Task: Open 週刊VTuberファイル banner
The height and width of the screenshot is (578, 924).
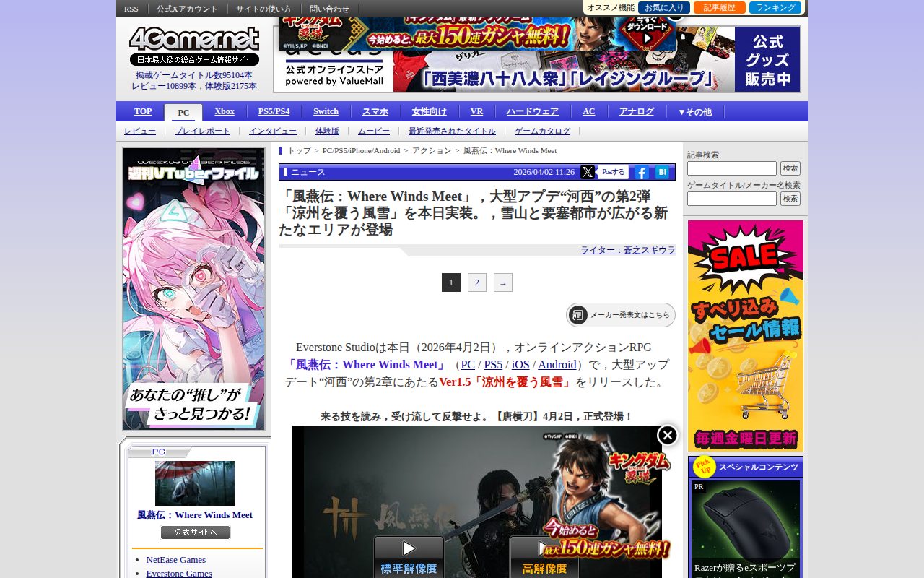Action: tap(194, 289)
